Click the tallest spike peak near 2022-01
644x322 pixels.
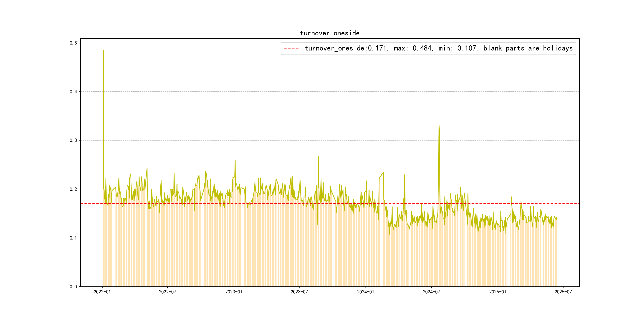pos(103,51)
